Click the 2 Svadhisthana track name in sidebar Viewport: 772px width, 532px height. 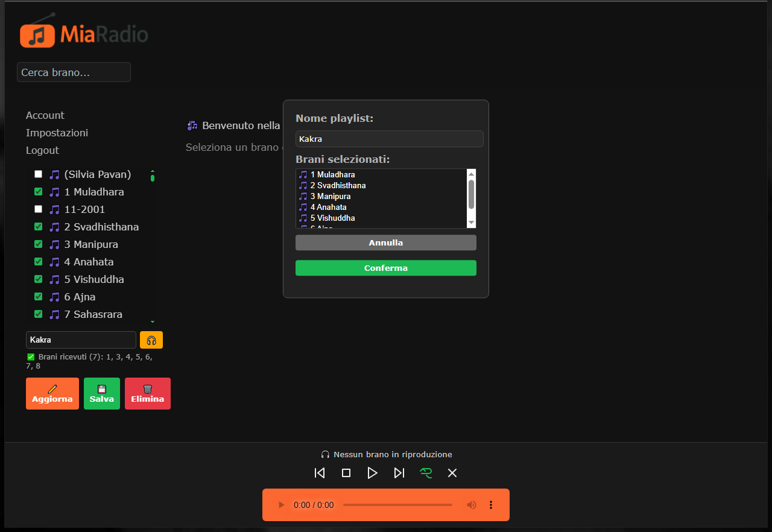tap(101, 227)
